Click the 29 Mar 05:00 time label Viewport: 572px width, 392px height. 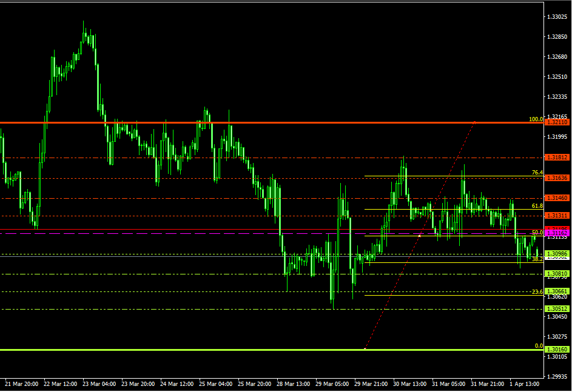pos(332,384)
